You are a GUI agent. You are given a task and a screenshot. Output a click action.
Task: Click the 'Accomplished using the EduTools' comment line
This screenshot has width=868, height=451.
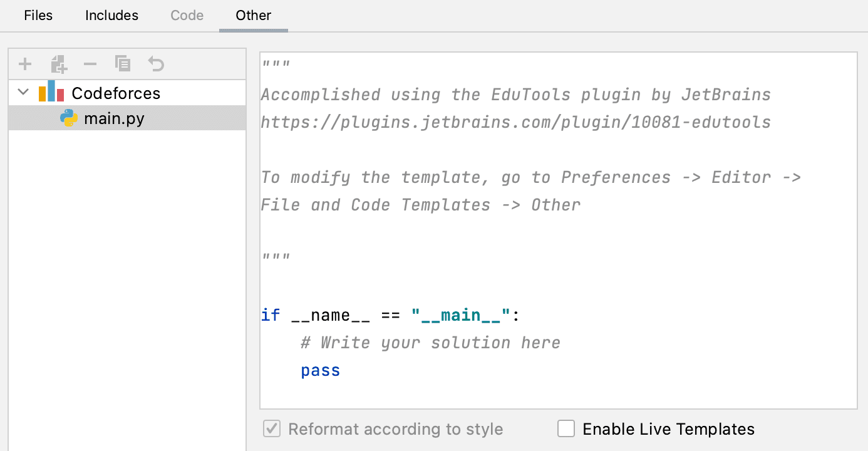point(516,95)
